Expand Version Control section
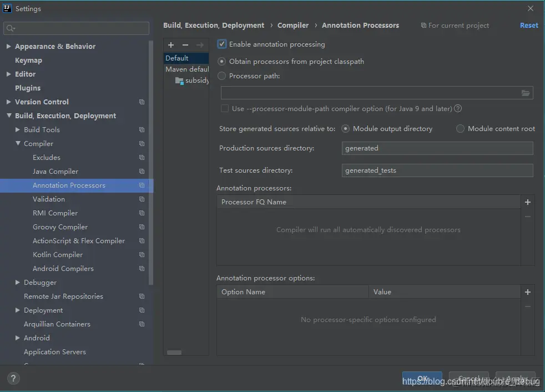This screenshot has width=545, height=392. tap(9, 102)
